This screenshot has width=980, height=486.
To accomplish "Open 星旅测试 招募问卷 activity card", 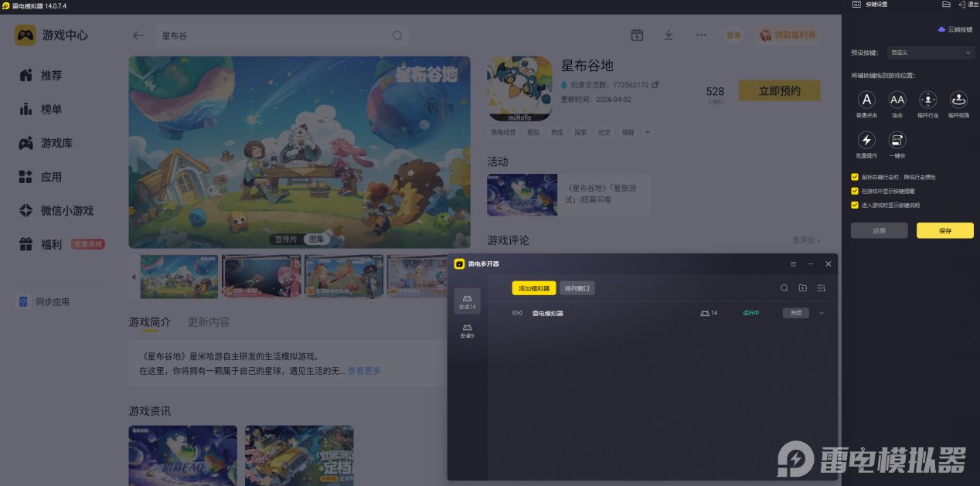I will (x=569, y=194).
